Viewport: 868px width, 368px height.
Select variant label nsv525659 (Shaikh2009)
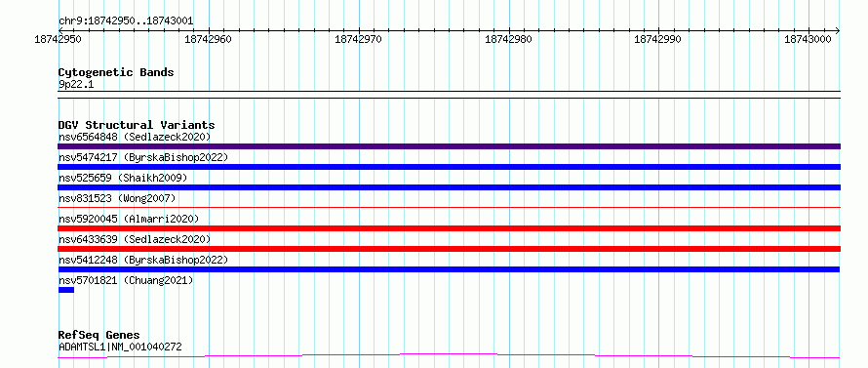123,178
